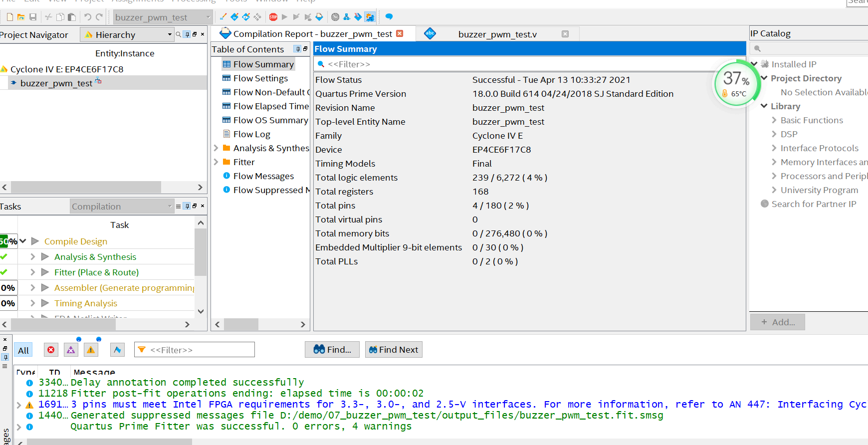Start compilation with the play icon

(x=284, y=17)
